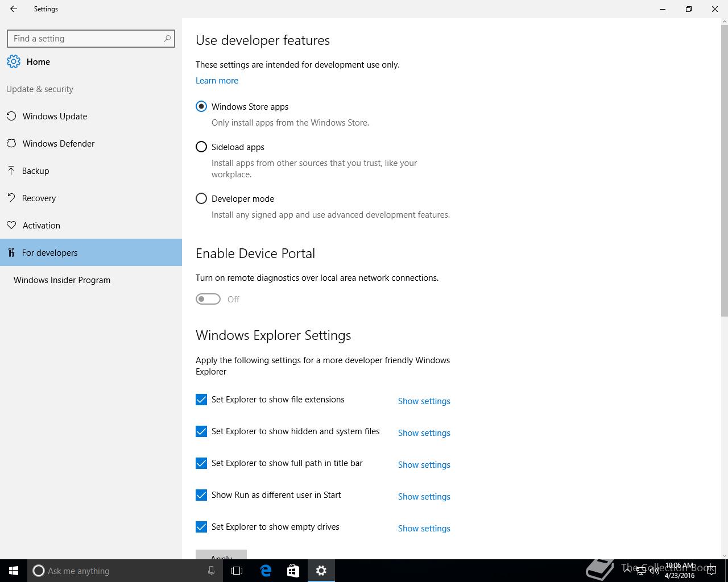The height and width of the screenshot is (582, 728).
Task: Open the Action Center notifications icon
Action: coord(711,571)
